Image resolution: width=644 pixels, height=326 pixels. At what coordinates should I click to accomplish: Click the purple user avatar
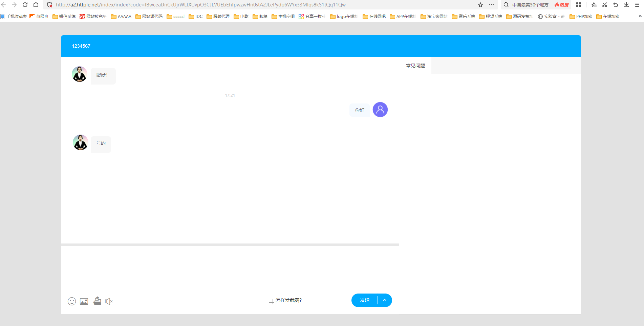coord(380,110)
